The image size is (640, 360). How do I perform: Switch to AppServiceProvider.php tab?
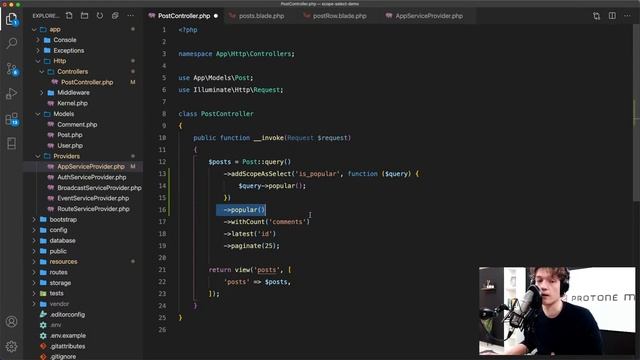[x=429, y=16]
